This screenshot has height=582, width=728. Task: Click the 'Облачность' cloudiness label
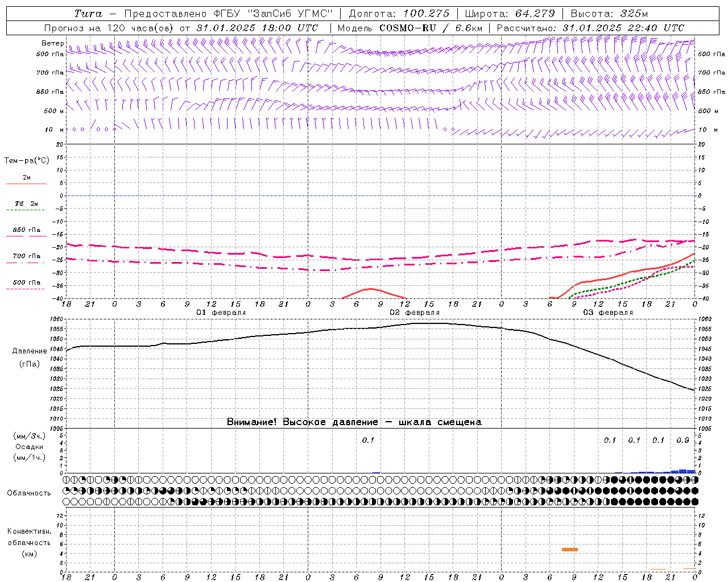[x=29, y=493]
